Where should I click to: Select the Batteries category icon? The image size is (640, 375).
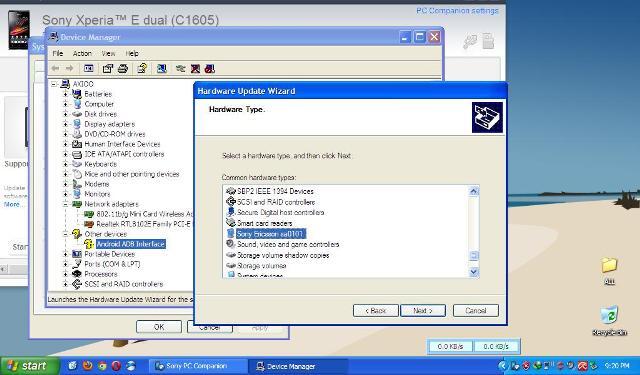(x=77, y=94)
